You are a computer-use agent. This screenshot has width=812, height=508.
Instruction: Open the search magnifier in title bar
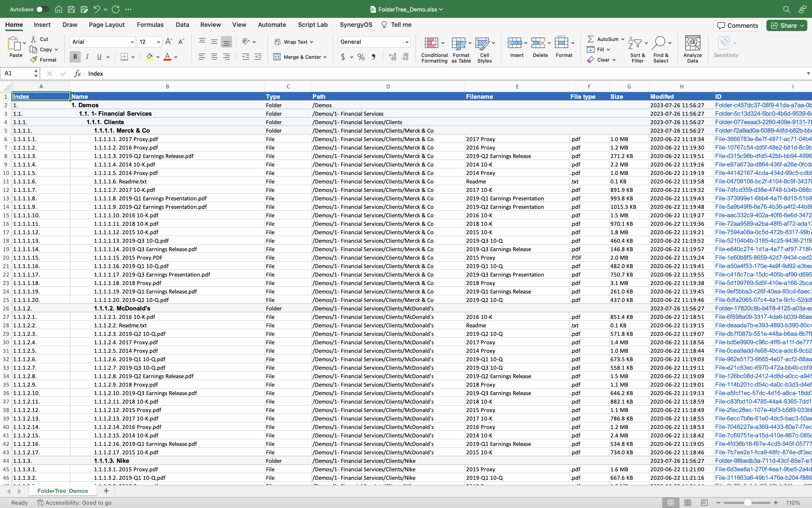[x=786, y=9]
